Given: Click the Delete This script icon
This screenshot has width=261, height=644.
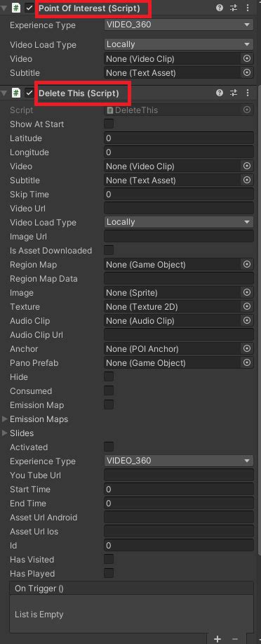Looking at the screenshot, I should click(15, 93).
